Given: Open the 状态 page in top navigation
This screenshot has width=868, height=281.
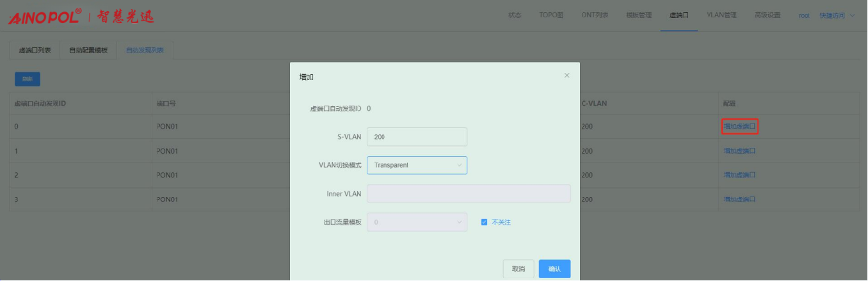Looking at the screenshot, I should point(515,15).
